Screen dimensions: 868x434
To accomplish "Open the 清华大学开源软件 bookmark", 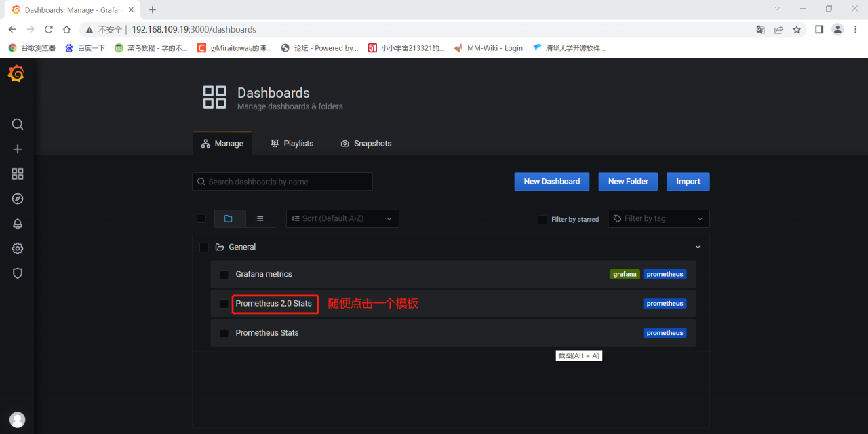I will (569, 48).
